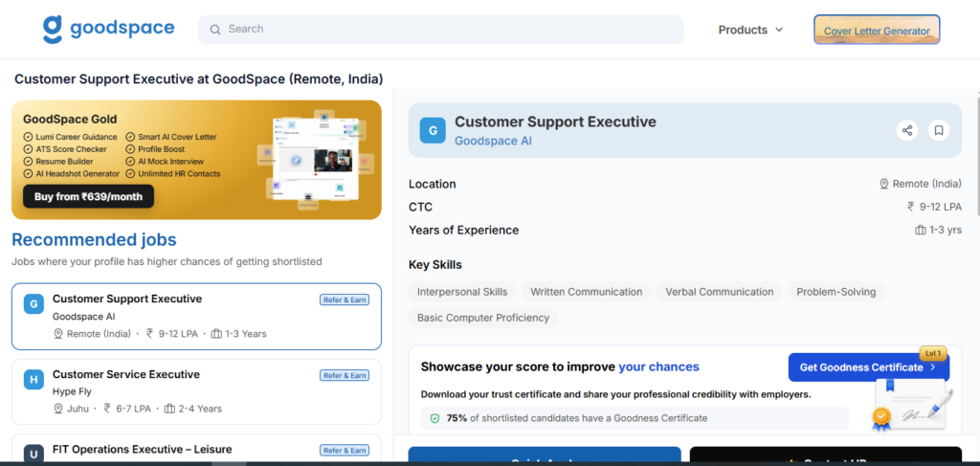Select the Written Communication chip

(x=587, y=292)
